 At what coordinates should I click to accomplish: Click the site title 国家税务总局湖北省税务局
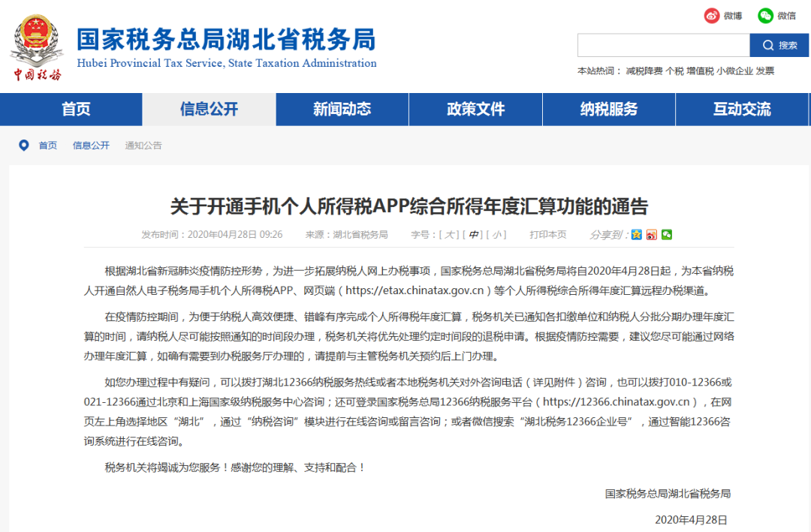coord(227,39)
